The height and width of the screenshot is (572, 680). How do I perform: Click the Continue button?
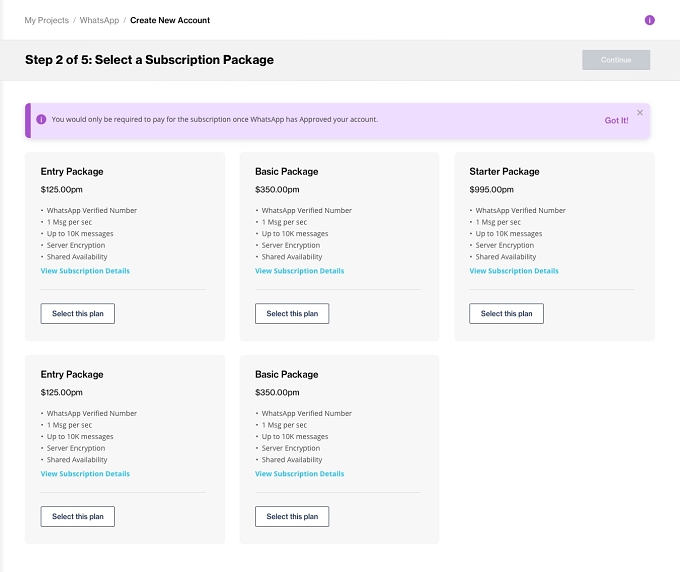[x=616, y=60]
